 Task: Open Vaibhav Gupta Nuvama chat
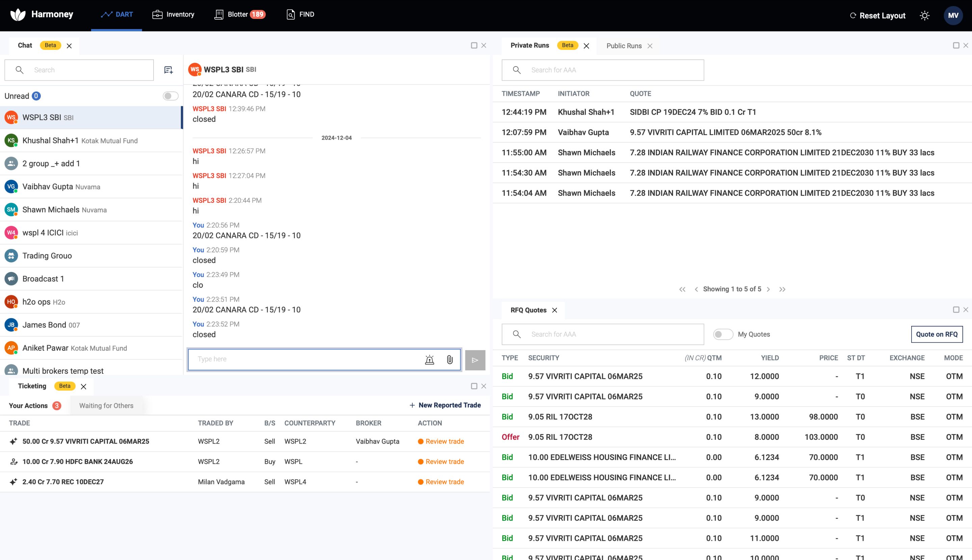[91, 187]
